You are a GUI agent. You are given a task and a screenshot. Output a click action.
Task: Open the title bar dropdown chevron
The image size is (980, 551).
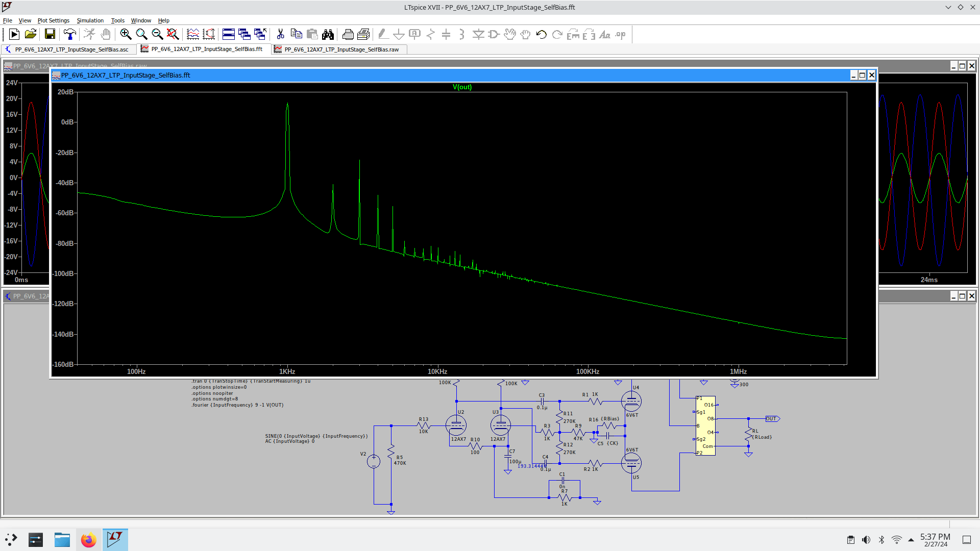(948, 7)
